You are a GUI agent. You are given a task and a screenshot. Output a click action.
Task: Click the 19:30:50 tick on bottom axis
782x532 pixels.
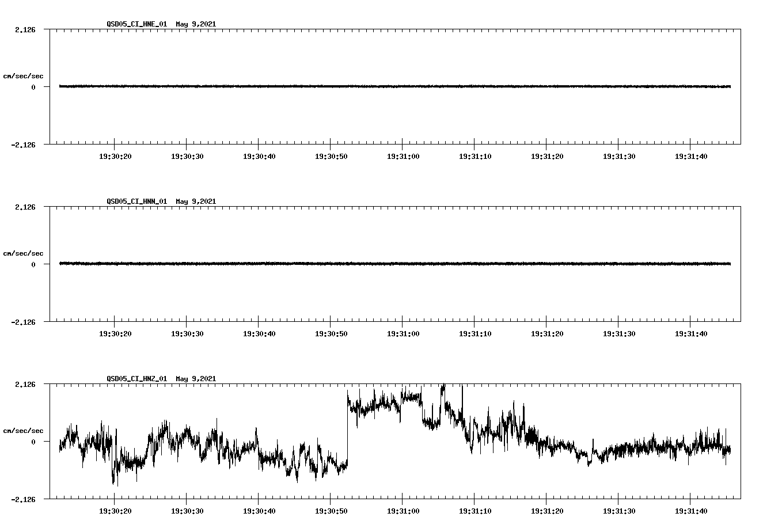tap(332, 510)
